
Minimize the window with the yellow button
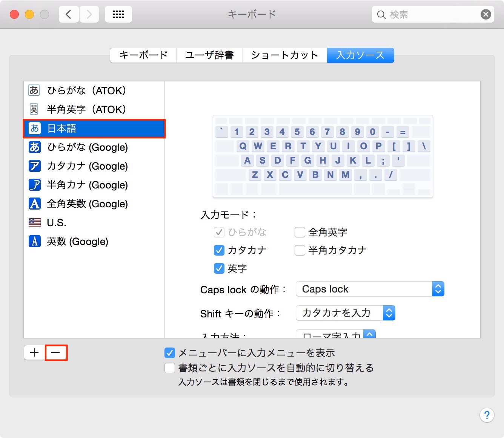(x=29, y=14)
